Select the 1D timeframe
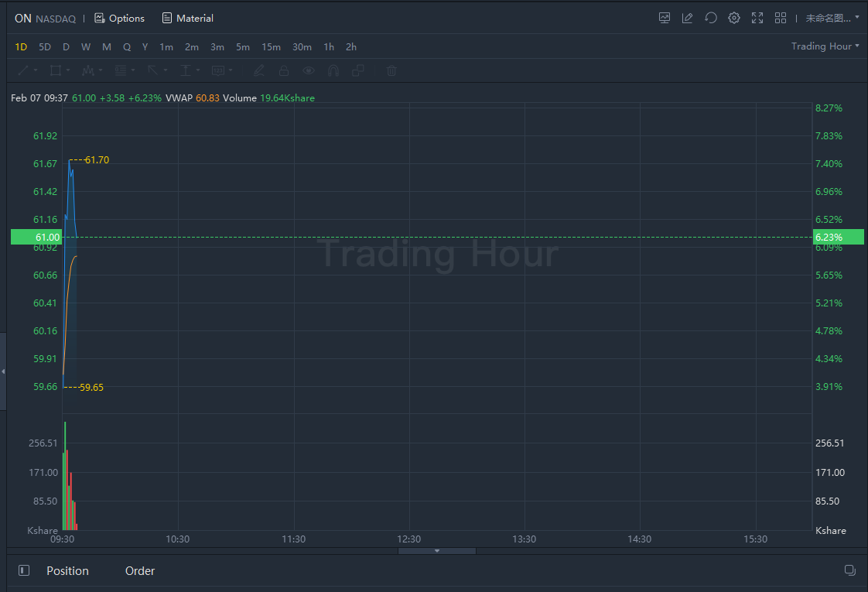 21,47
